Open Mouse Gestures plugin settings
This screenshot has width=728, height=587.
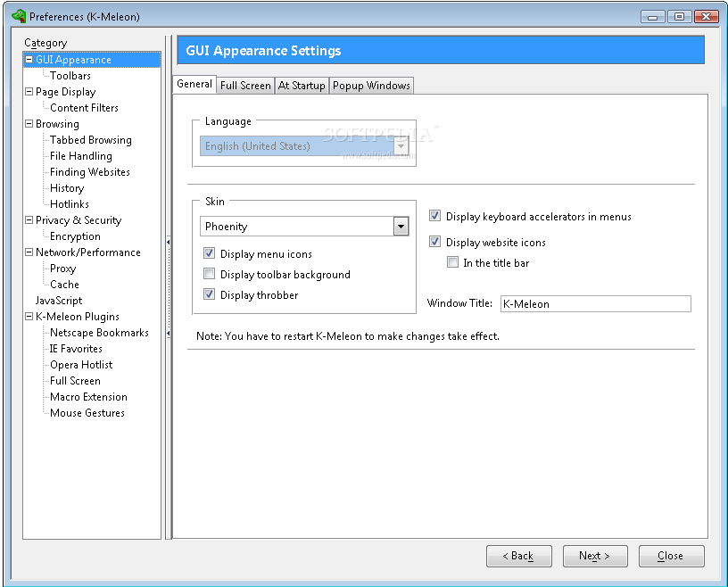click(87, 413)
